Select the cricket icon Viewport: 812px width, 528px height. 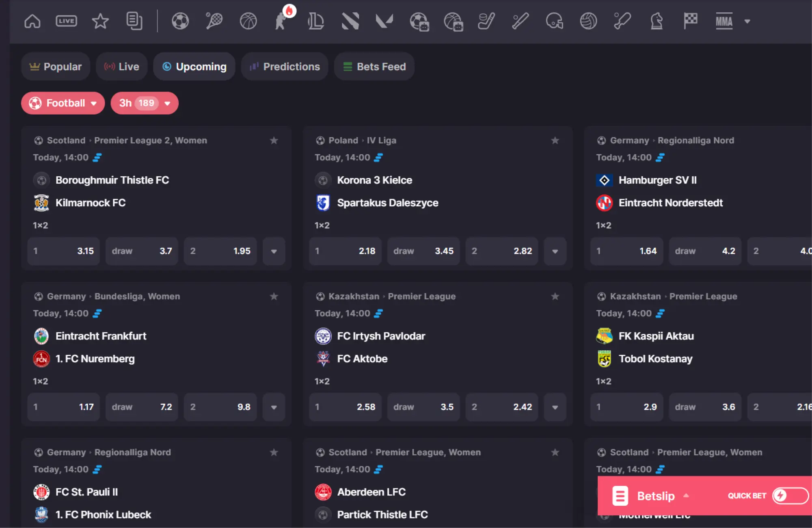[622, 21]
